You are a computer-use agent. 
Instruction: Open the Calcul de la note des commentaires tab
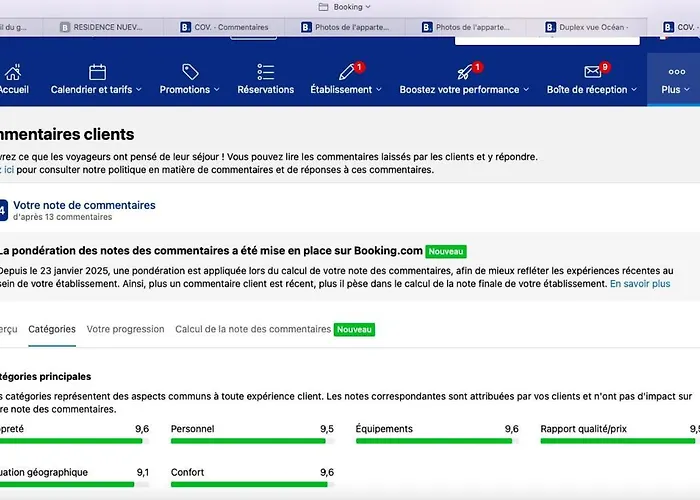click(252, 329)
